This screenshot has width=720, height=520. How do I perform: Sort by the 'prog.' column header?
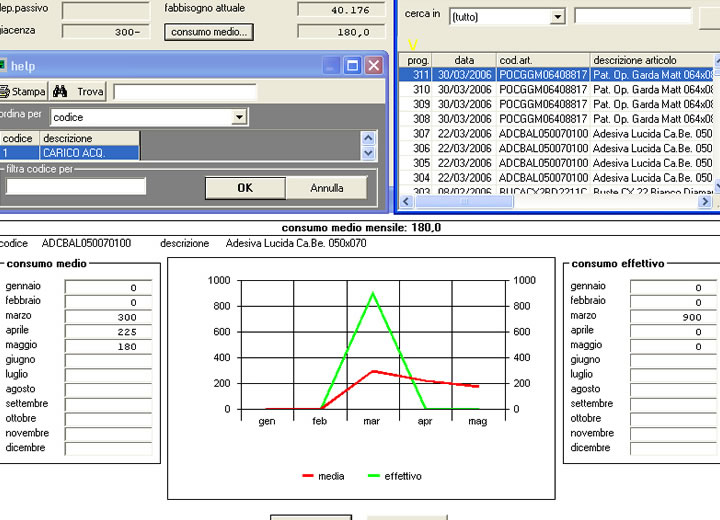(x=419, y=60)
